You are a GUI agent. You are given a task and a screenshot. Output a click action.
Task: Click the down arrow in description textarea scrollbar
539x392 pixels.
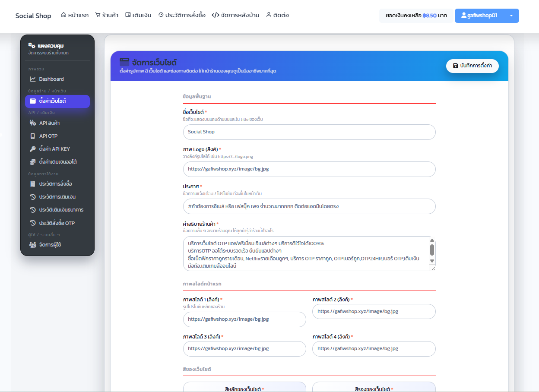(x=431, y=261)
